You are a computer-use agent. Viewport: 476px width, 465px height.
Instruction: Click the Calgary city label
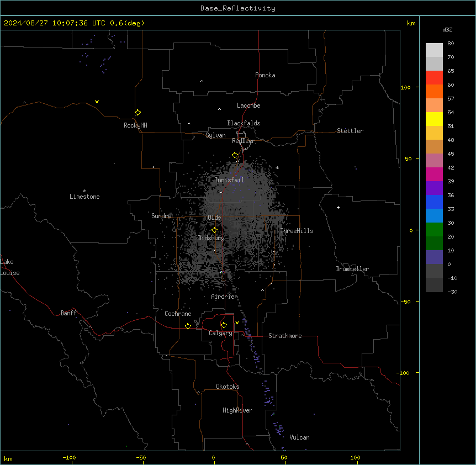(x=220, y=333)
